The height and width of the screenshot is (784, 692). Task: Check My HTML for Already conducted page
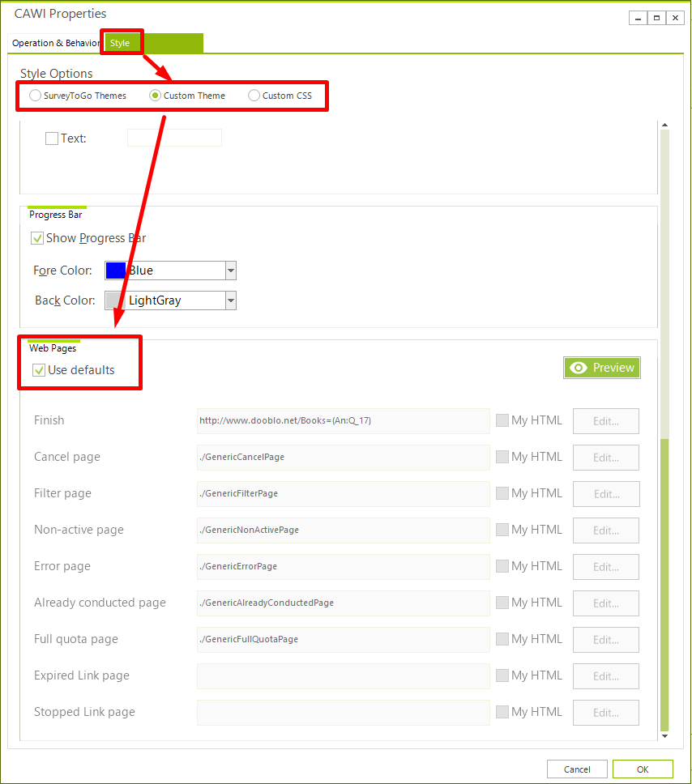coord(502,603)
